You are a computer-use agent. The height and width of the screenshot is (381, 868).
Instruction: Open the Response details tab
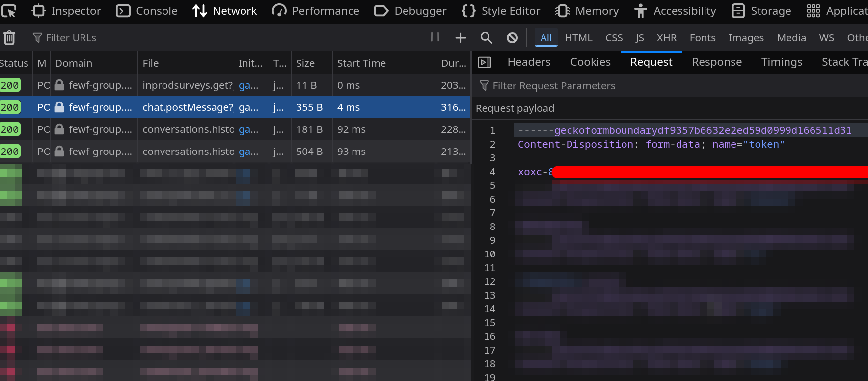pyautogui.click(x=716, y=62)
